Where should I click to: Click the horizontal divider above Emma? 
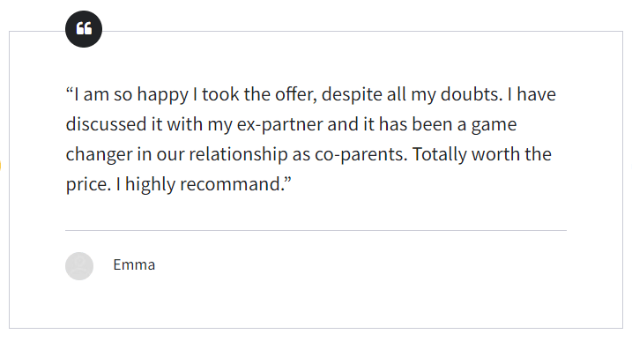[x=316, y=231]
